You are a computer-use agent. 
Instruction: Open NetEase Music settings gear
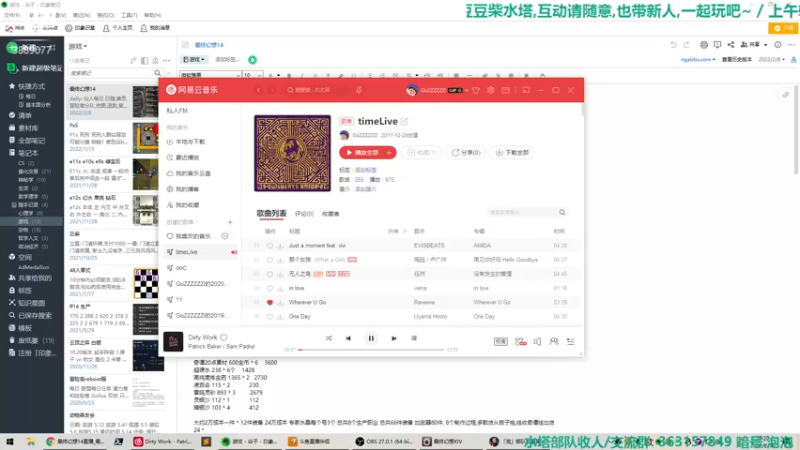pos(490,90)
